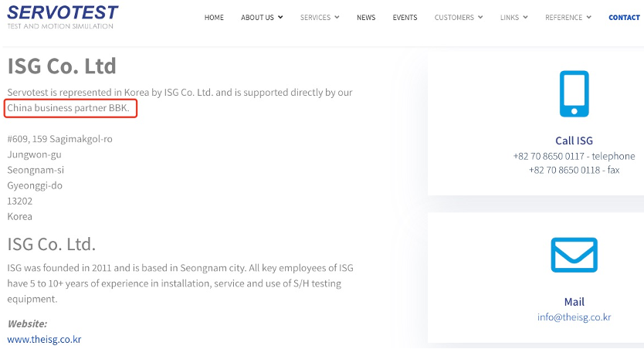Click the Servotest logo
The height and width of the screenshot is (349, 644).
point(63,17)
